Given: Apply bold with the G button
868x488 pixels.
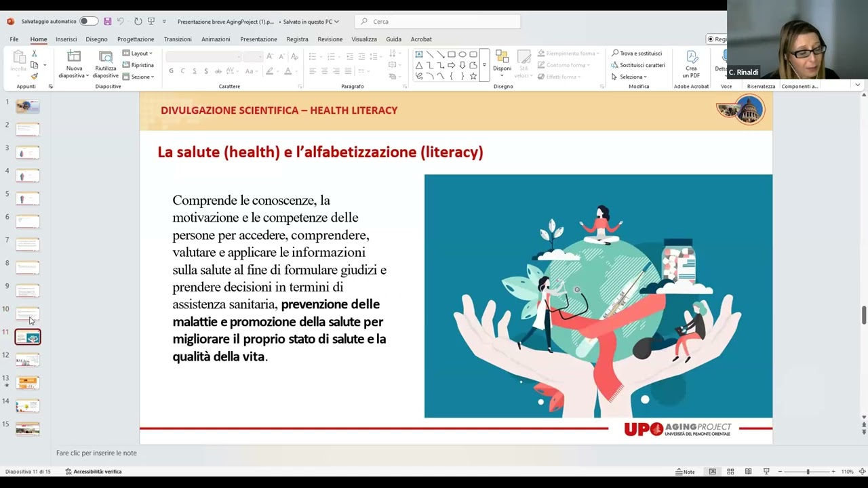Looking at the screenshot, I should [171, 71].
